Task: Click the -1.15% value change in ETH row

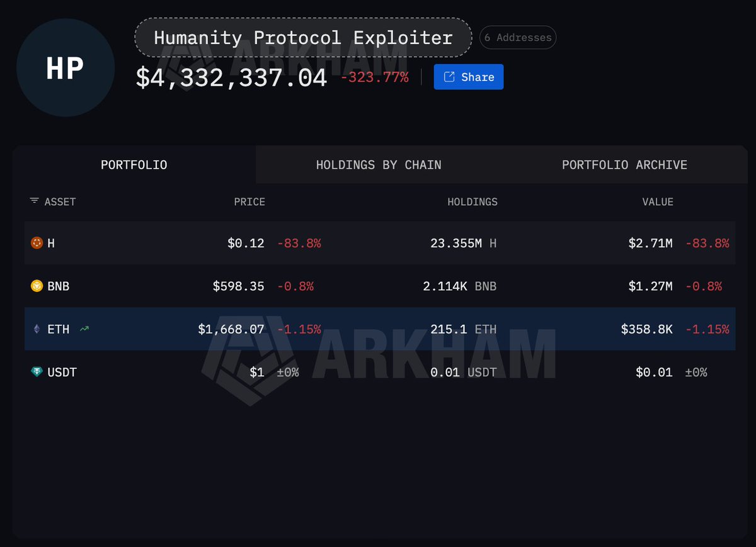Action: (x=707, y=329)
